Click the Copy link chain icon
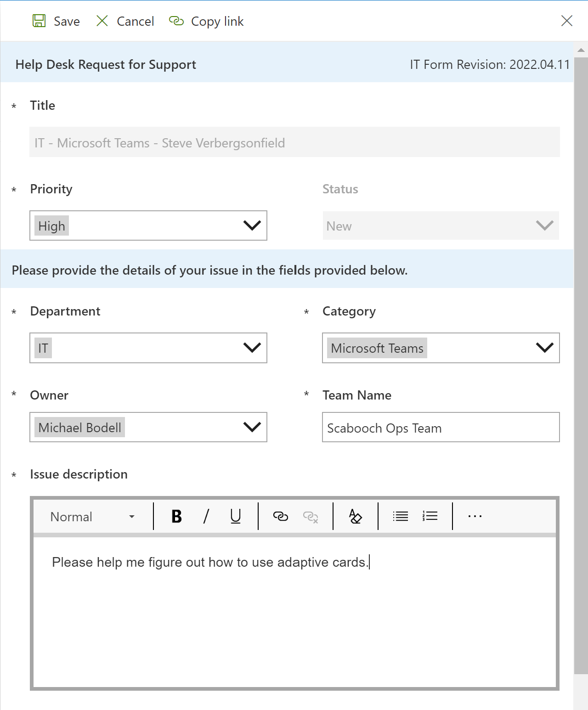The image size is (588, 710). (176, 21)
